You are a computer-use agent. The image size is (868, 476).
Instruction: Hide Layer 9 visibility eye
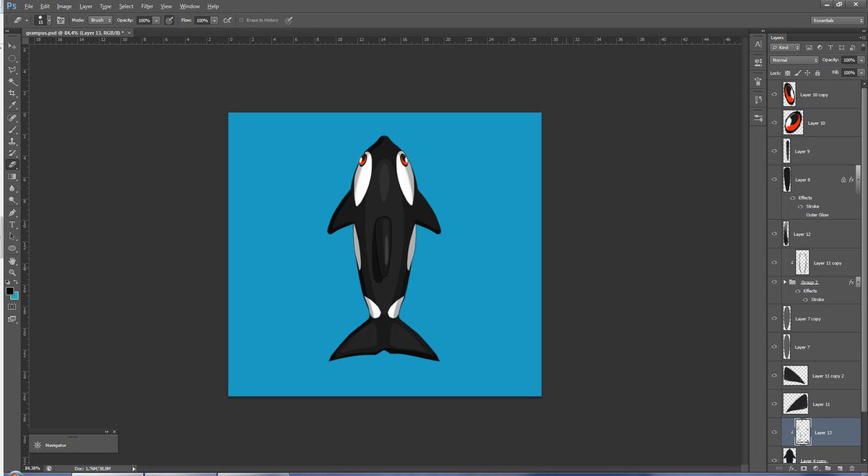(774, 151)
